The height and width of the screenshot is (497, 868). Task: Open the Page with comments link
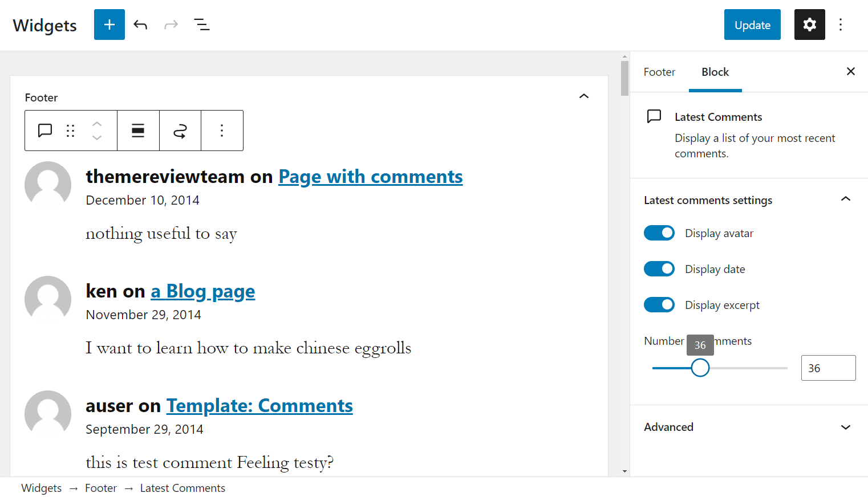click(370, 177)
